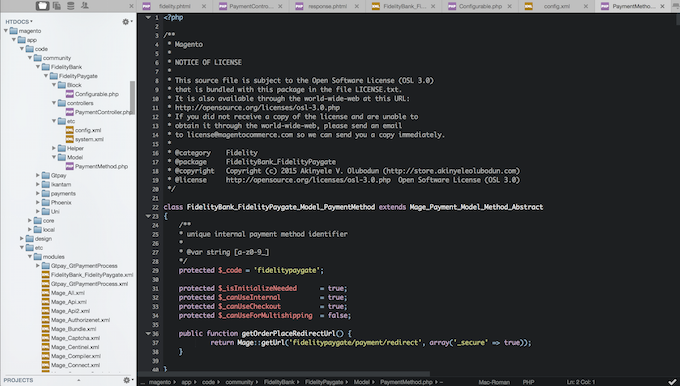This screenshot has width=680, height=386.
Task: Change the Mac-Roman encoding in status bar
Action: (x=494, y=382)
